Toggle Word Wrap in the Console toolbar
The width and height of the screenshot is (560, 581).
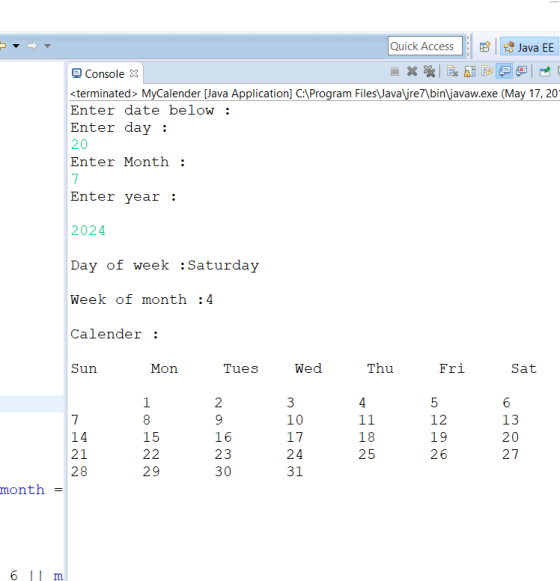coord(487,71)
